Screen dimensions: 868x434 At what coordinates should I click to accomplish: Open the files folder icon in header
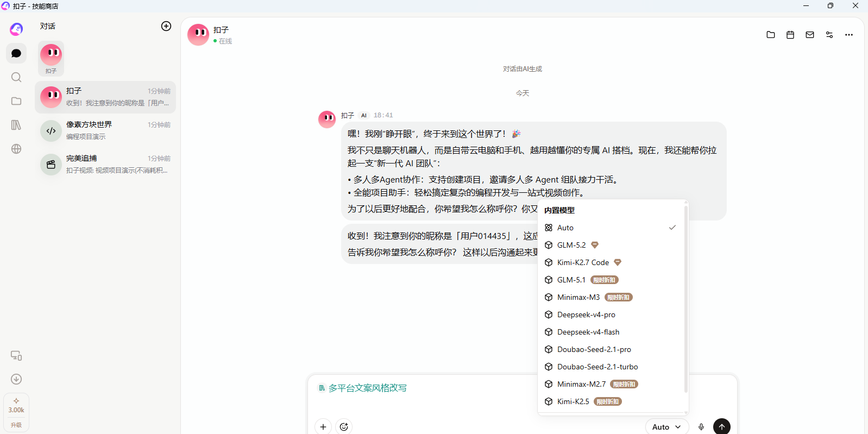[x=771, y=35]
